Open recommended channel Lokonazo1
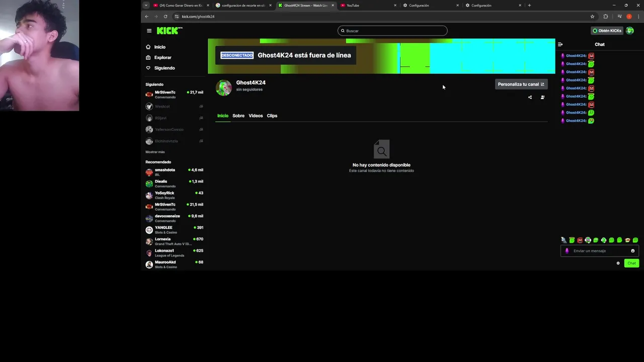 [x=175, y=253]
